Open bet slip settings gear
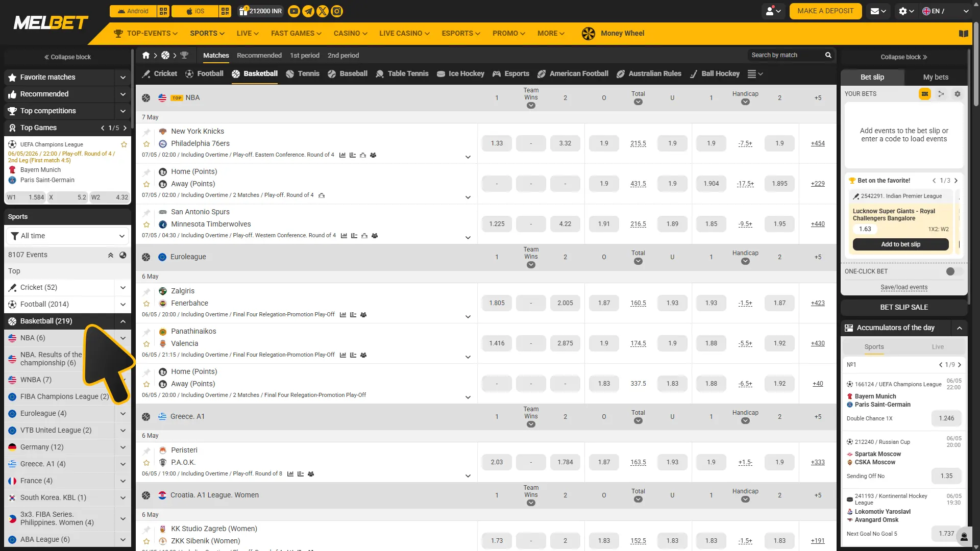Screen dimensions: 980x551 pyautogui.click(x=958, y=94)
